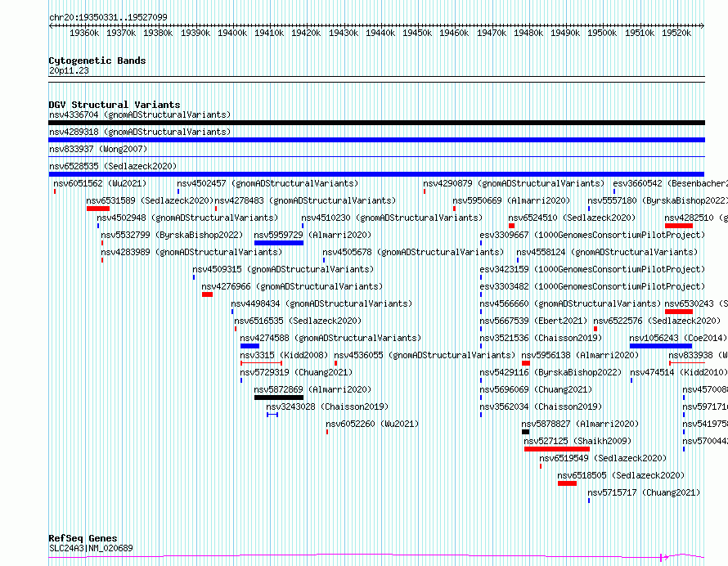Select nsv5429116 (ByrskaBishop2022) label
728x566 pixels.
point(550,372)
